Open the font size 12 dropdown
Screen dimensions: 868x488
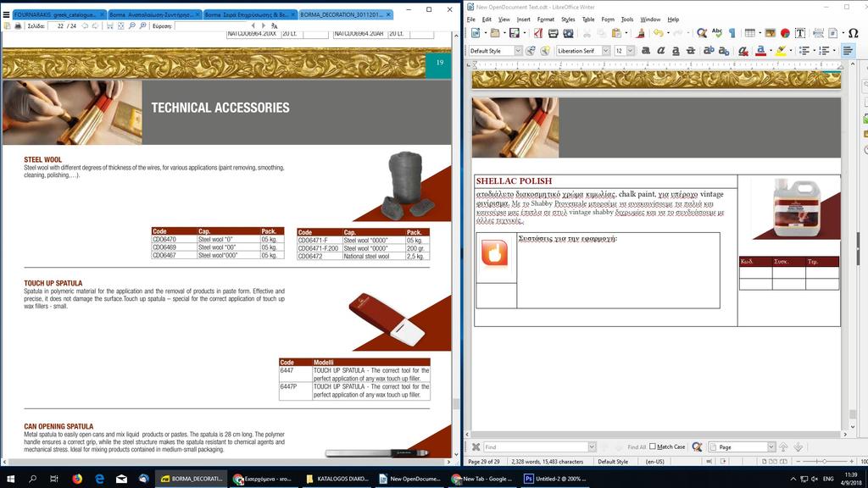(x=630, y=51)
